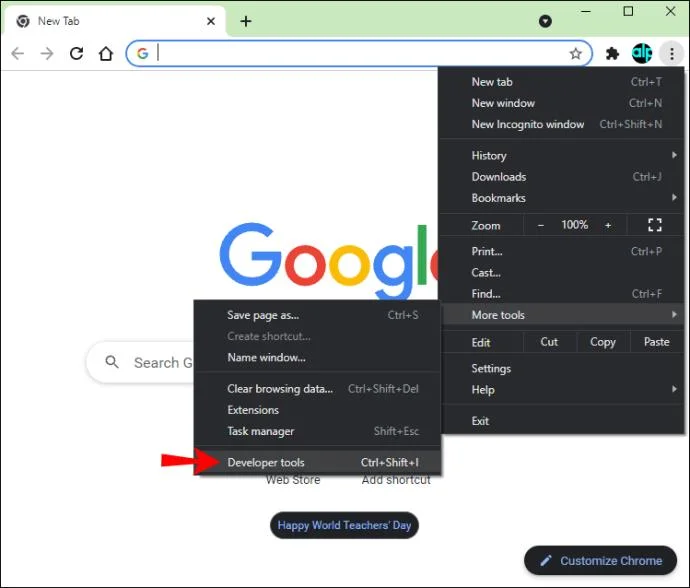Viewport: 690px width, 588px height.
Task: Open the Extensions puzzle icon
Action: pos(612,54)
